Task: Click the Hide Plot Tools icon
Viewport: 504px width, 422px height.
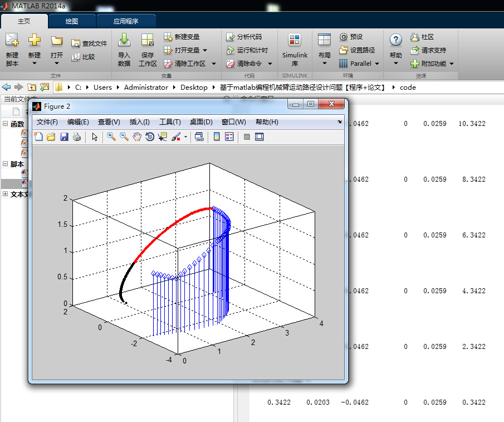Action: point(247,137)
